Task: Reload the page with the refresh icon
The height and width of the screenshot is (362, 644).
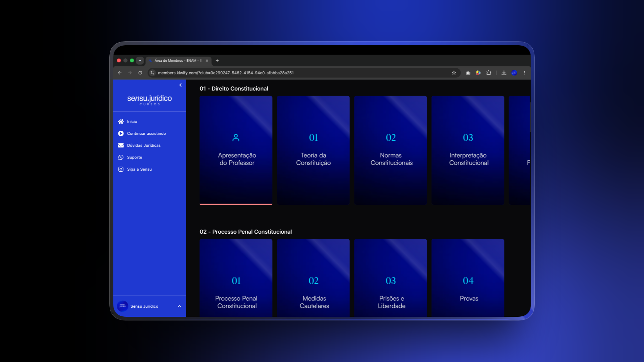Action: (140, 73)
